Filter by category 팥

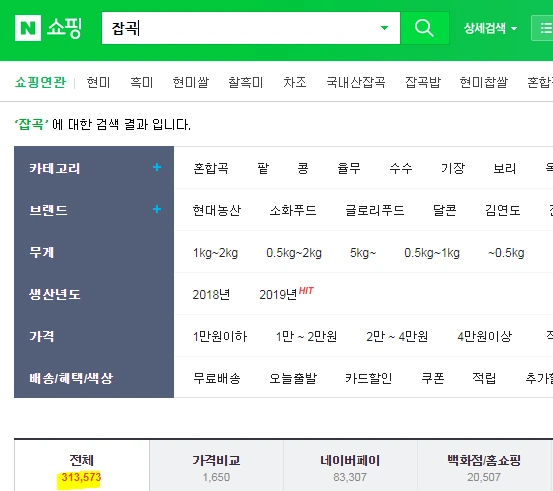pos(263,168)
